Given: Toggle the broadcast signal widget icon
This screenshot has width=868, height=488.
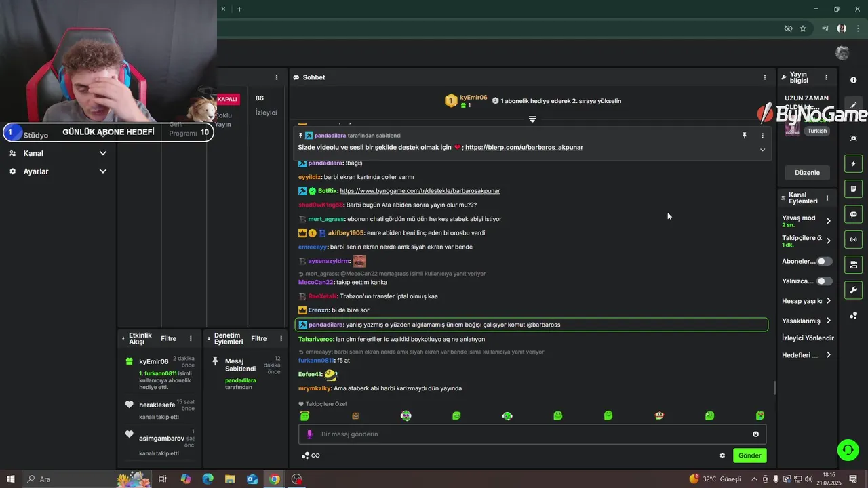Looking at the screenshot, I should pyautogui.click(x=853, y=239).
